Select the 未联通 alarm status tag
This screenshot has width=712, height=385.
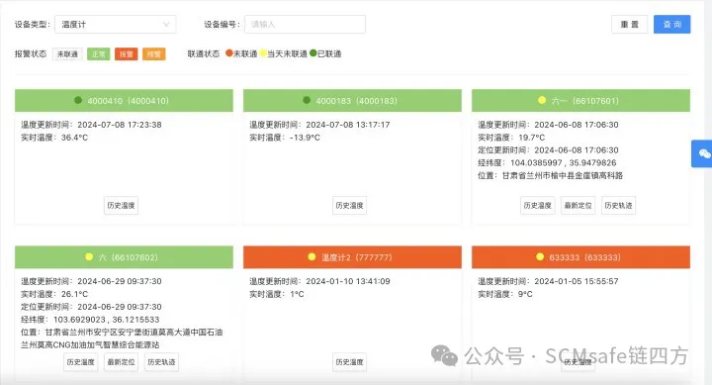pos(67,54)
